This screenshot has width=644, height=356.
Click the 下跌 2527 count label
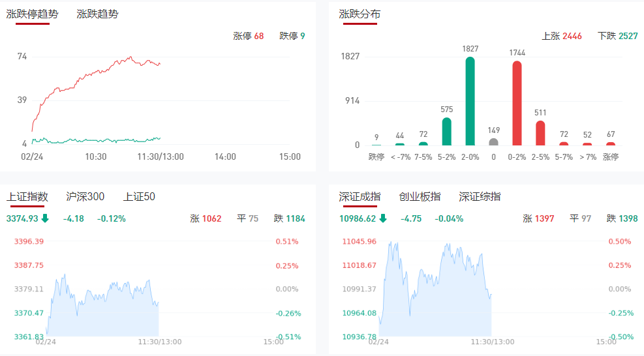[x=617, y=36]
